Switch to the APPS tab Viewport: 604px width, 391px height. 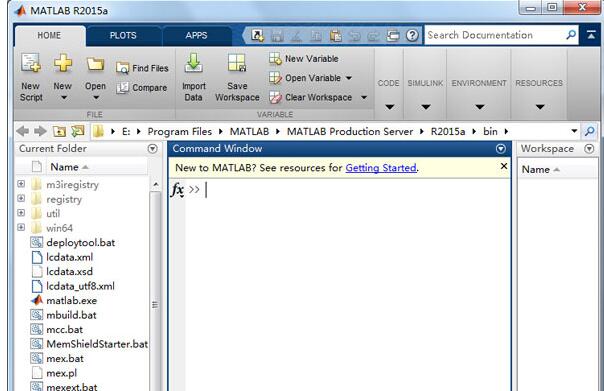[x=196, y=35]
